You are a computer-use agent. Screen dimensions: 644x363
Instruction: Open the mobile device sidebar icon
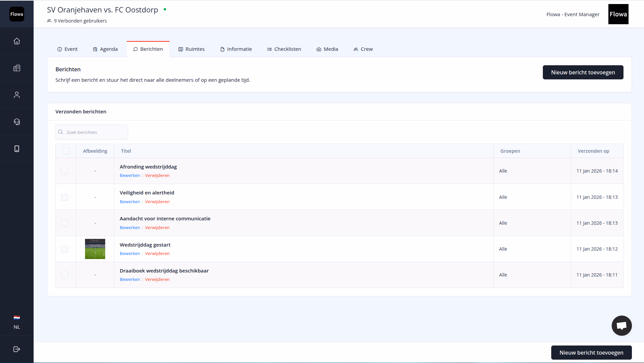tap(17, 149)
